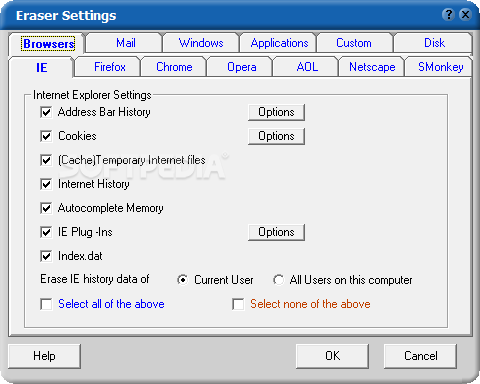Screen dimensions: 480x384
Task: Uncheck Address Bar History checkbox
Action: tap(46, 112)
